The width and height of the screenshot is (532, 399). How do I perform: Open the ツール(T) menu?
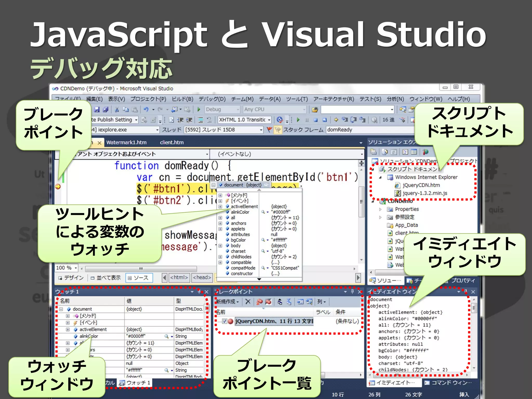pos(297,99)
